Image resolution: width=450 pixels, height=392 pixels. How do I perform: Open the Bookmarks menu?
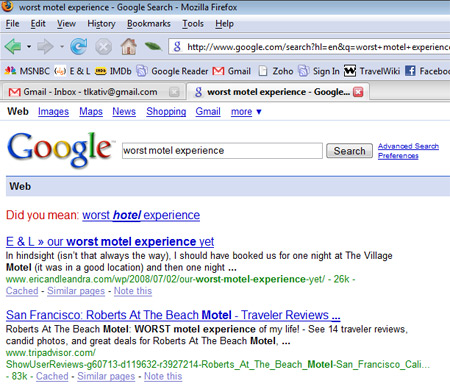pyautogui.click(x=149, y=24)
